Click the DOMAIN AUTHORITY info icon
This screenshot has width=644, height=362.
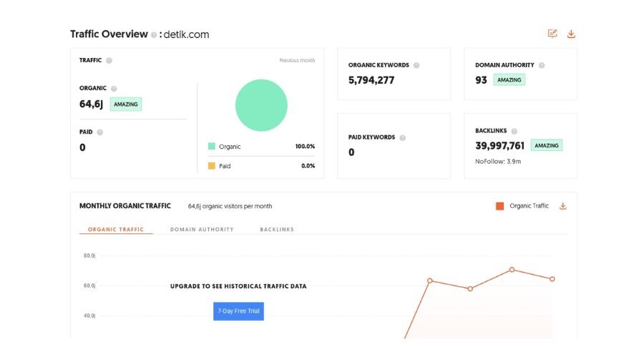[542, 65]
